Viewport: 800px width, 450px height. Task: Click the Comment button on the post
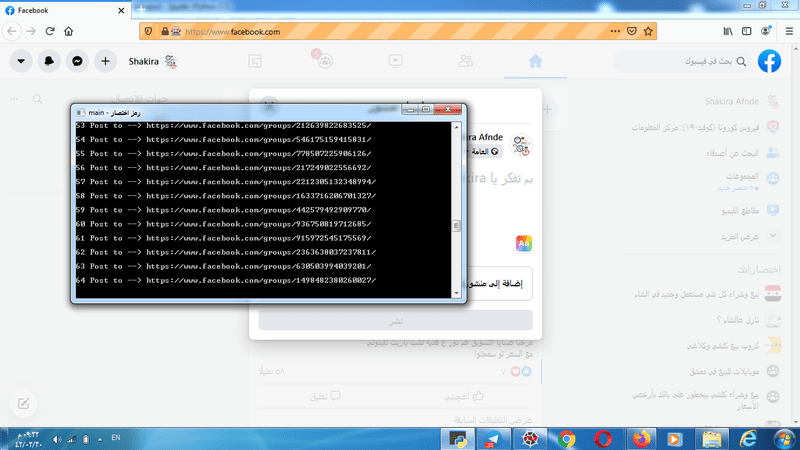pos(326,396)
